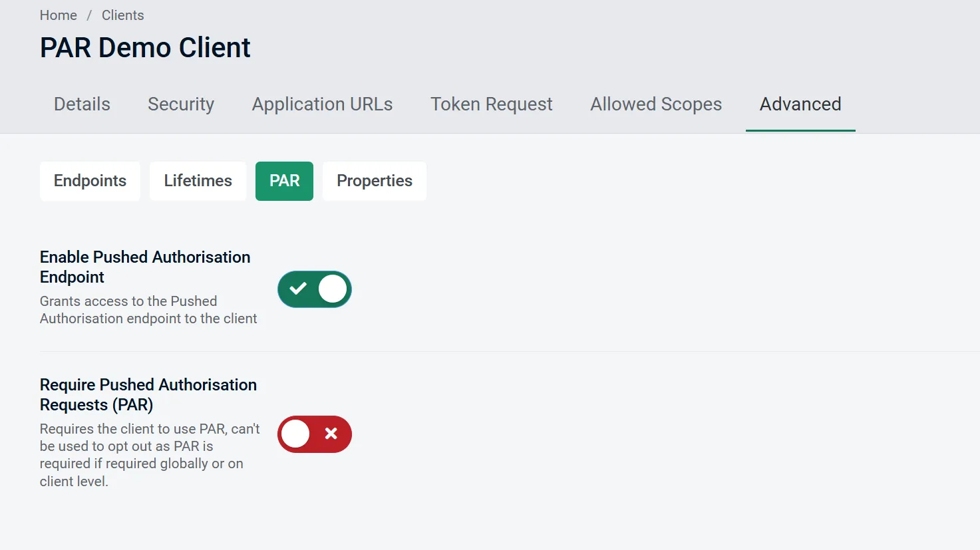The width and height of the screenshot is (980, 550).
Task: Click the Enable Pushed Authorisation Endpoint label
Action: tap(145, 267)
